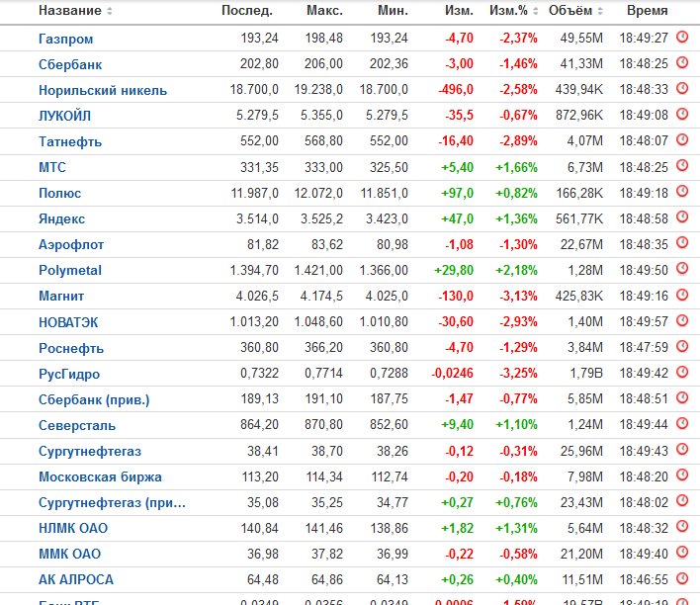Click Магнит percent change -3,13%

point(518,296)
